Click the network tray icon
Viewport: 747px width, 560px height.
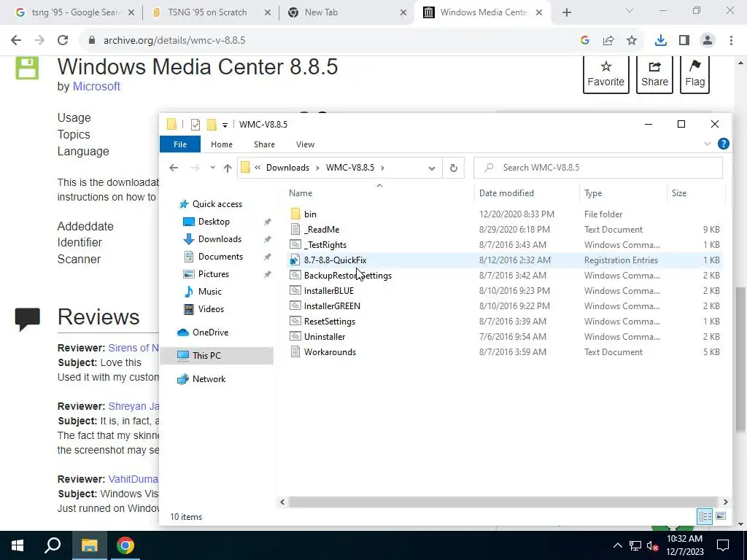coord(635,545)
